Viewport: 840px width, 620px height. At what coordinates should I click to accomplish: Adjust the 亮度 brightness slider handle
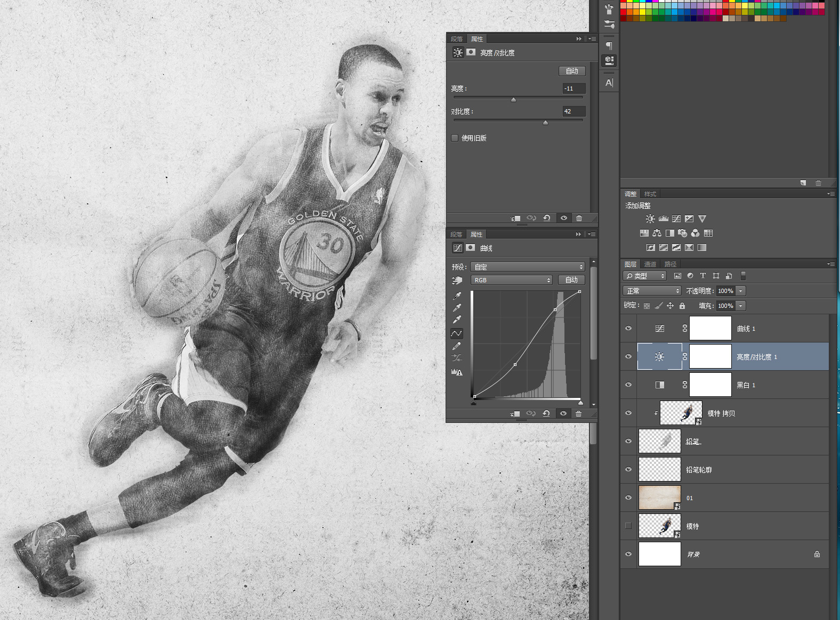point(513,100)
